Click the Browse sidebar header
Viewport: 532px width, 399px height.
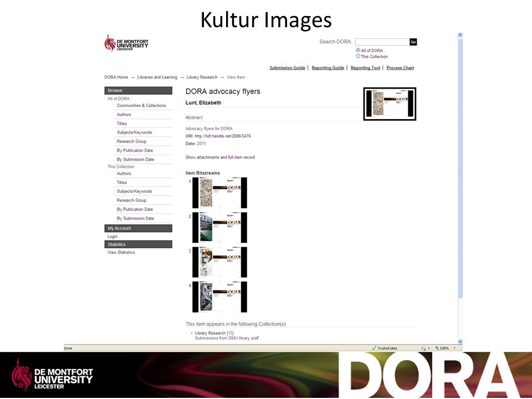point(138,90)
